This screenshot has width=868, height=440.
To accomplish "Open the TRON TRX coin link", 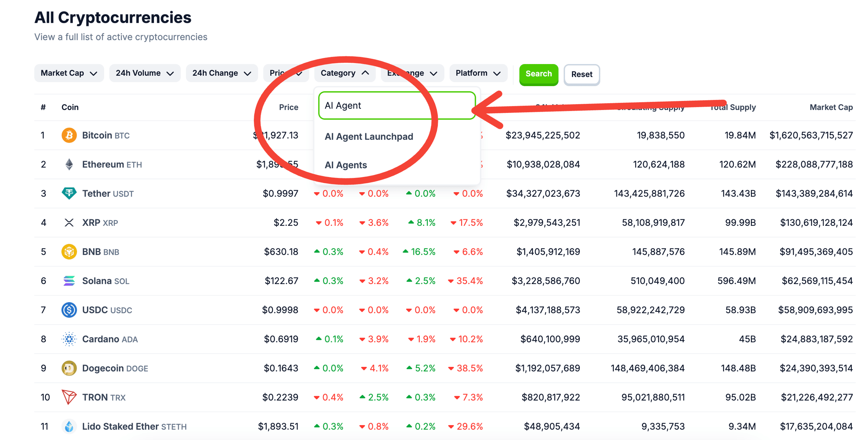I will (x=104, y=397).
